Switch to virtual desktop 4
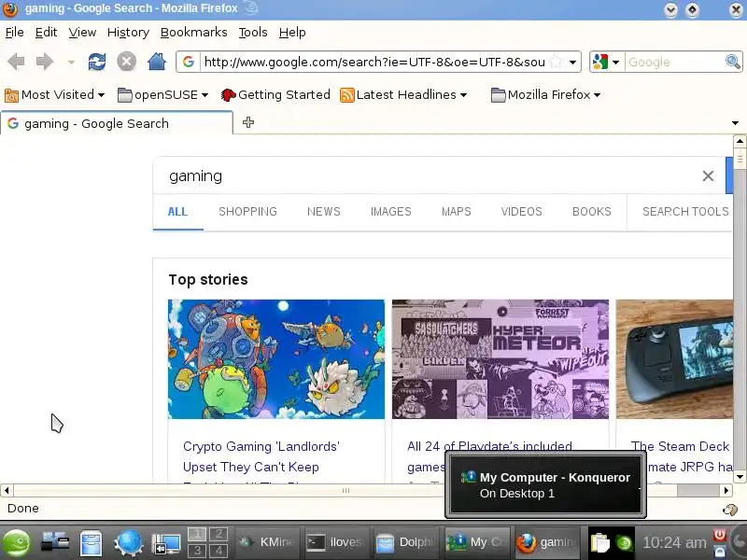Screen dimensions: 747x560 coord(218,551)
